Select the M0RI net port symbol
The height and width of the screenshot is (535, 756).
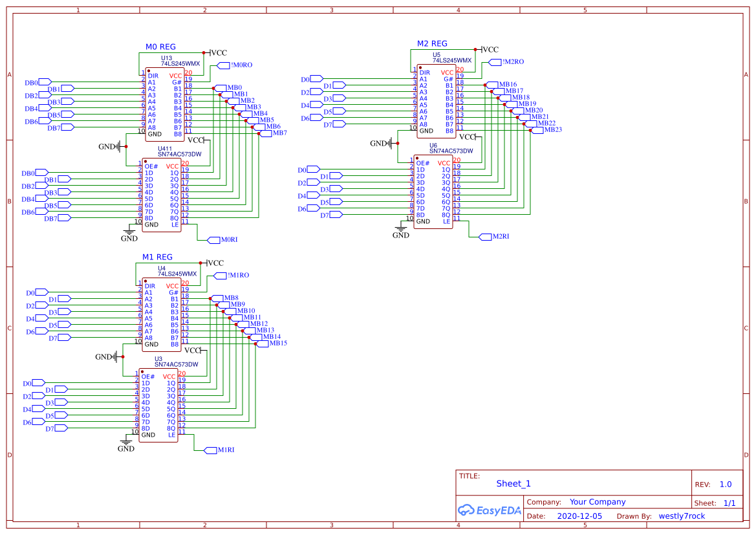[213, 240]
